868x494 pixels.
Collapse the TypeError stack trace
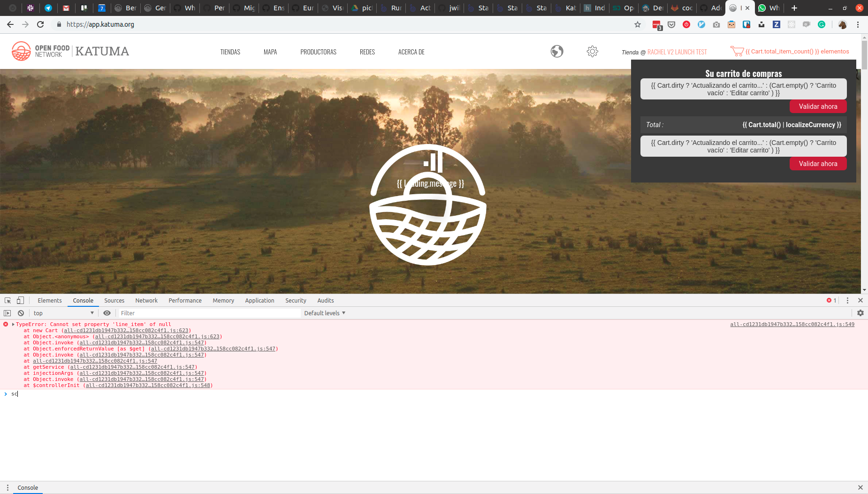13,324
